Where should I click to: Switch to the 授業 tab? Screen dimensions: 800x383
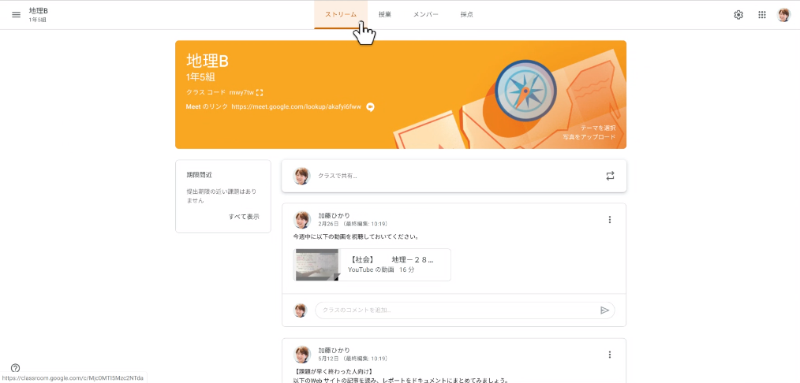pyautogui.click(x=385, y=15)
